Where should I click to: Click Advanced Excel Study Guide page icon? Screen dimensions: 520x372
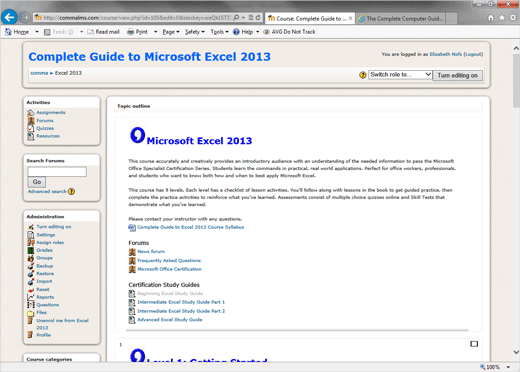click(132, 320)
